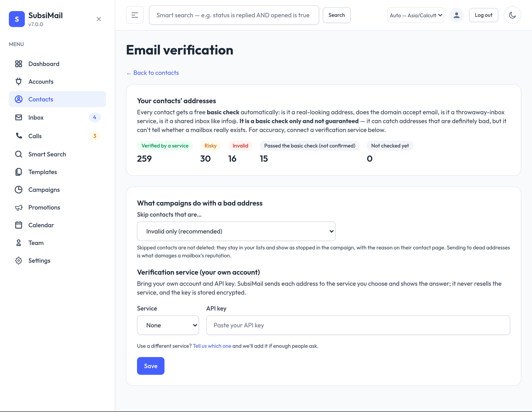Click the Invalid status badge
The height and width of the screenshot is (412, 532).
click(x=240, y=146)
